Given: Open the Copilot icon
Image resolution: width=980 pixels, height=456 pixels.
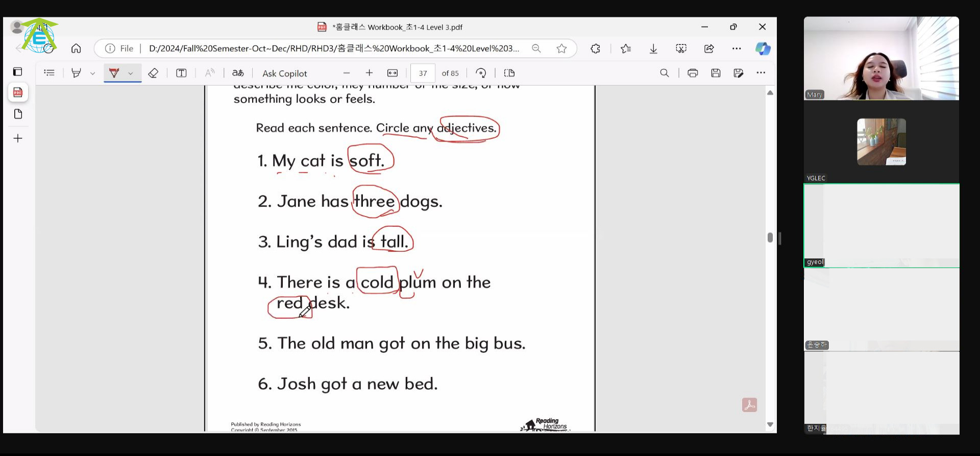Looking at the screenshot, I should pyautogui.click(x=763, y=49).
